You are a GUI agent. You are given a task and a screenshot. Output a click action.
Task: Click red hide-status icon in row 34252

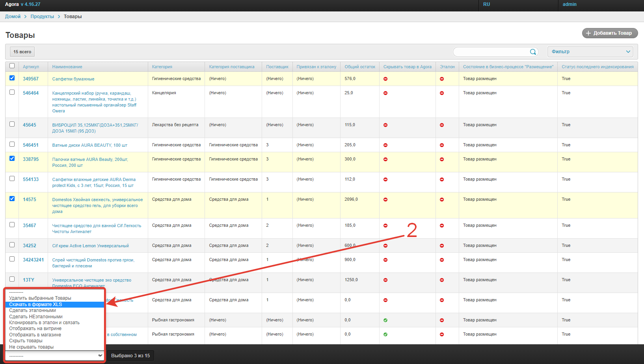click(x=385, y=246)
